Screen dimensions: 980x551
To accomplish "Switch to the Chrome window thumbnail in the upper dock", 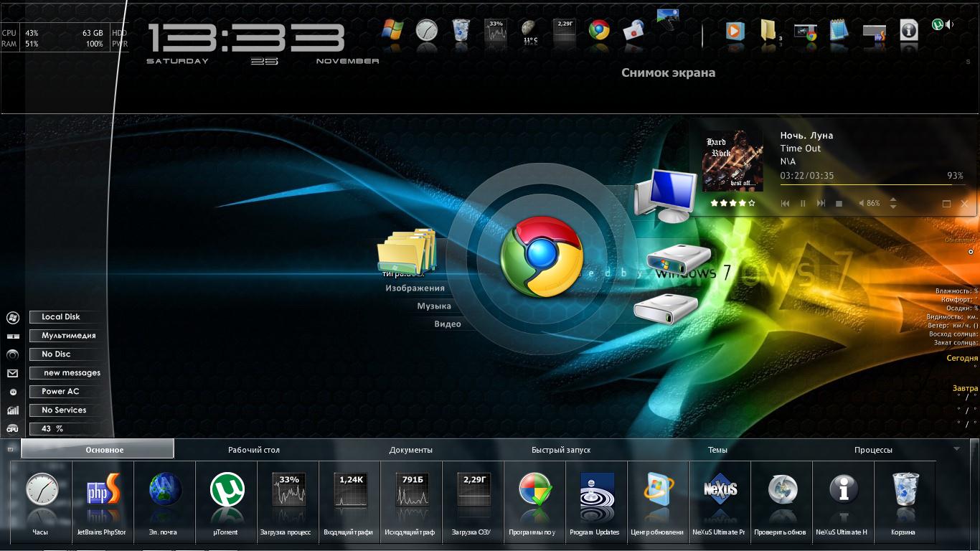I will tap(805, 32).
